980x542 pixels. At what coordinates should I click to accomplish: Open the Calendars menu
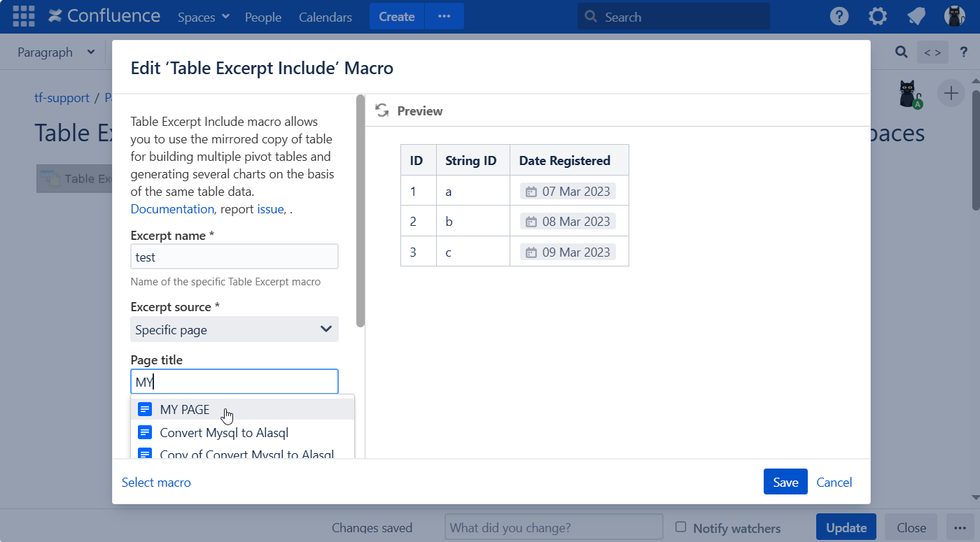325,17
